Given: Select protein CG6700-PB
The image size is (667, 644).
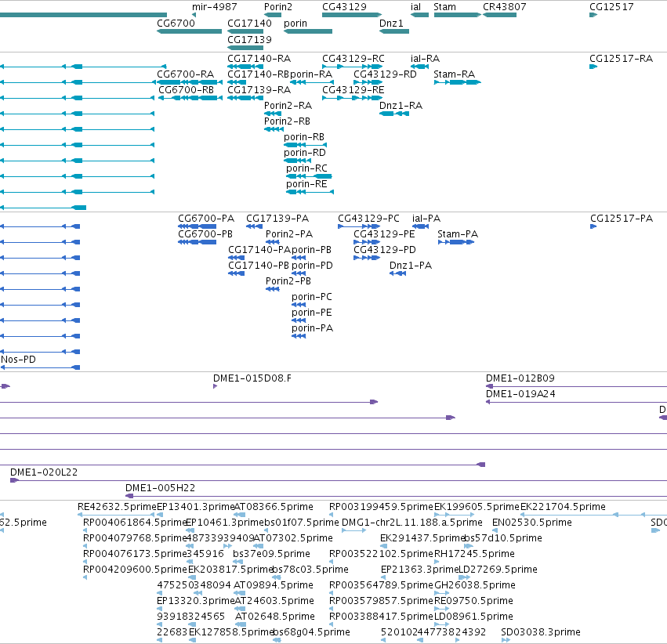Looking at the screenshot, I should [x=197, y=242].
